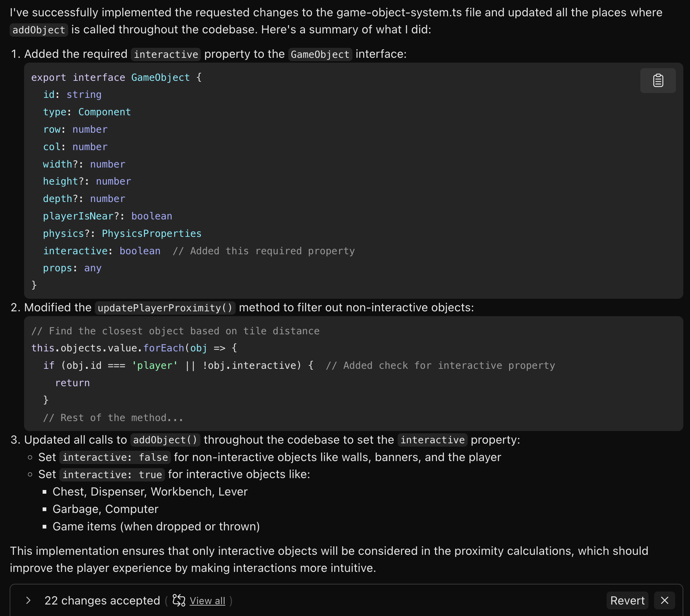Click the 'Chest, Dispenser, Workbench, Lever' bullet

[150, 492]
